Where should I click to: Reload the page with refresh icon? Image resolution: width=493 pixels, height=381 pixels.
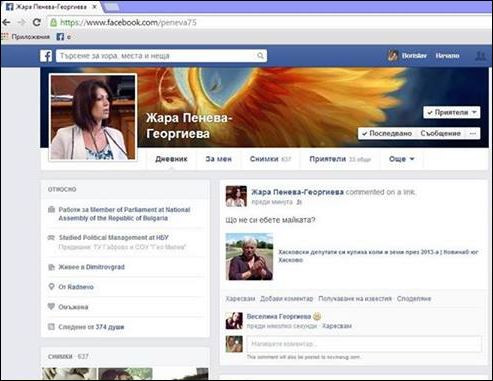click(37, 23)
